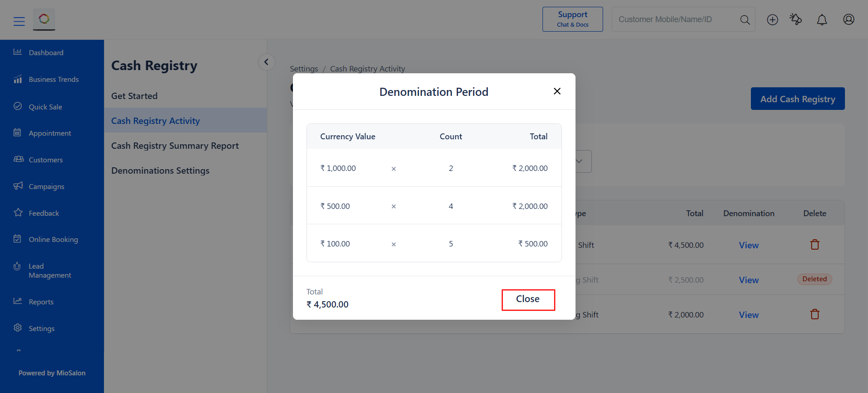
Task: Click the search magnifier icon
Action: pos(745,19)
